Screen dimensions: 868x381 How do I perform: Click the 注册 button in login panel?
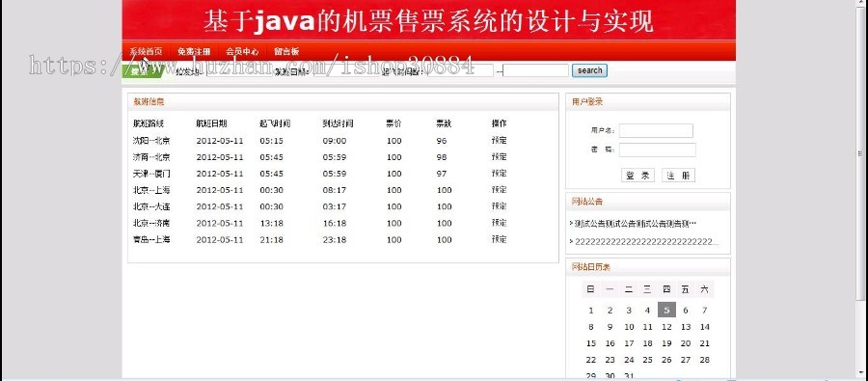coord(678,176)
